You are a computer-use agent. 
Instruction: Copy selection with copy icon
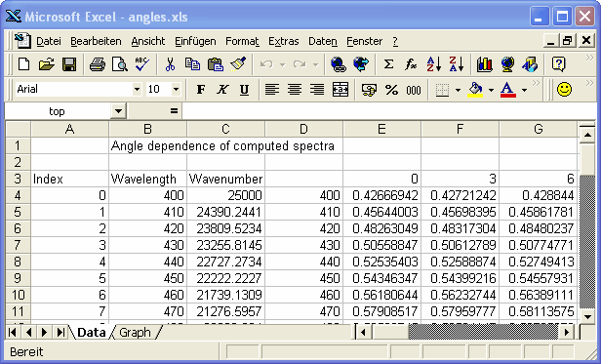tap(192, 64)
